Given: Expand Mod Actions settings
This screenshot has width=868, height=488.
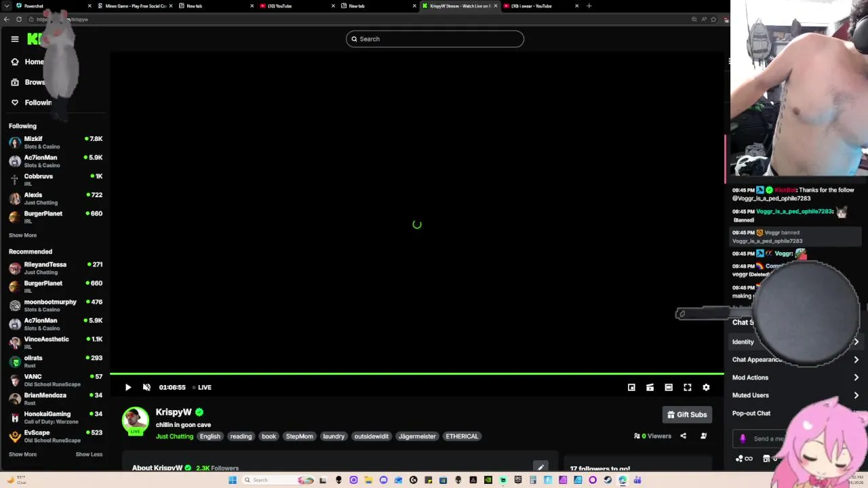Looking at the screenshot, I should pyautogui.click(x=795, y=378).
